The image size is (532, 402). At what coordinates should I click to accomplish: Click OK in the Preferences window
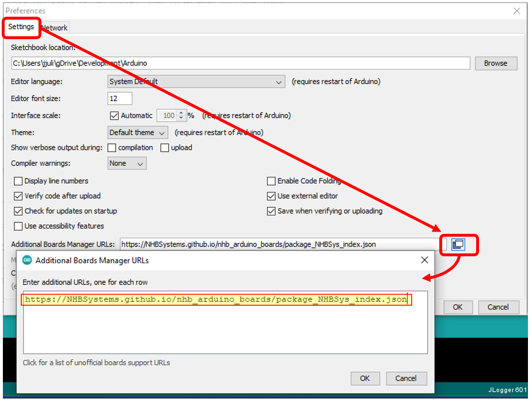[458, 307]
